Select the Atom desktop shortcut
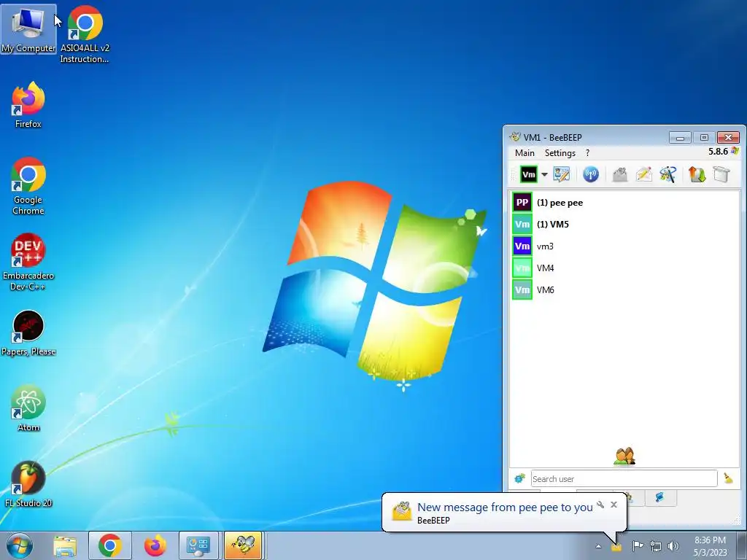The height and width of the screenshot is (560, 747). pos(28,408)
